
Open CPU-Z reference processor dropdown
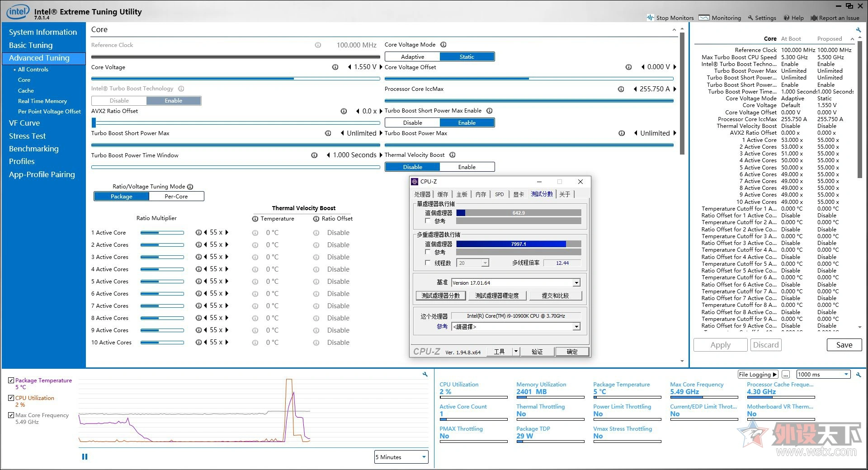576,327
